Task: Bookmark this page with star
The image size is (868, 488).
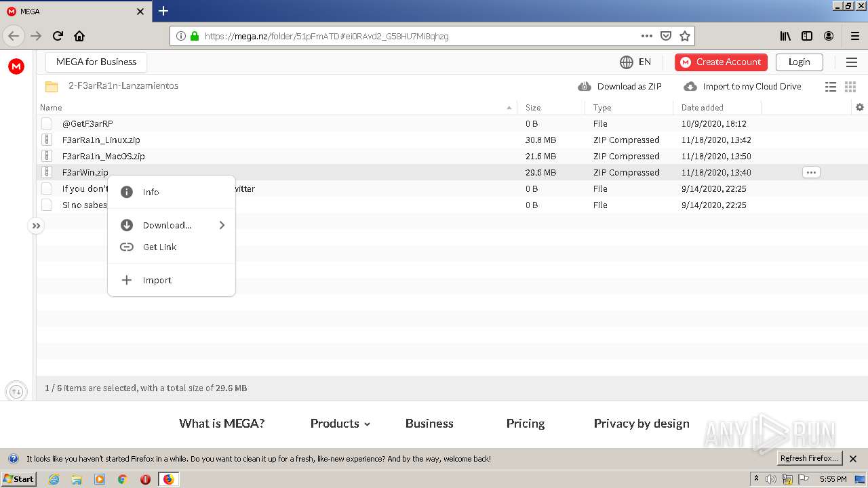Action: coord(685,36)
